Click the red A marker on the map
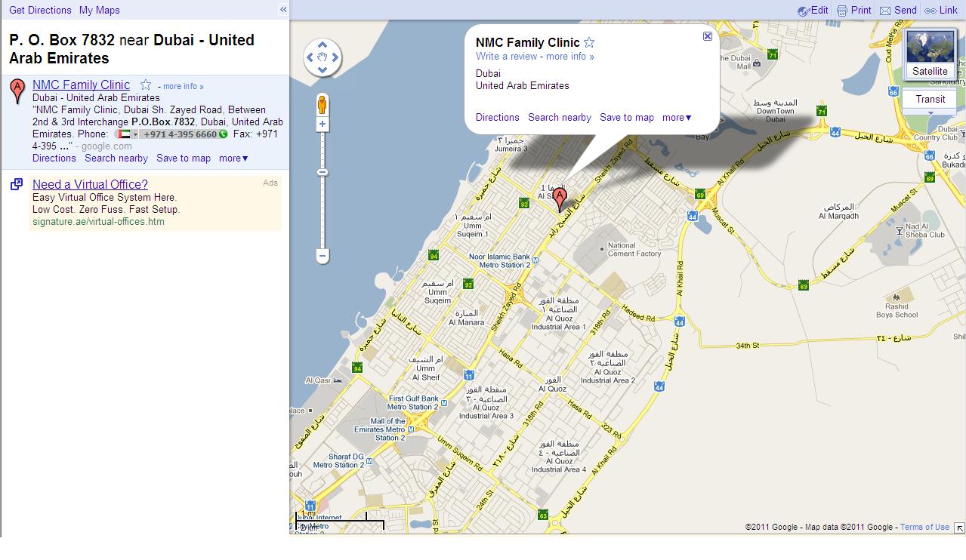966x560 pixels. coord(560,198)
